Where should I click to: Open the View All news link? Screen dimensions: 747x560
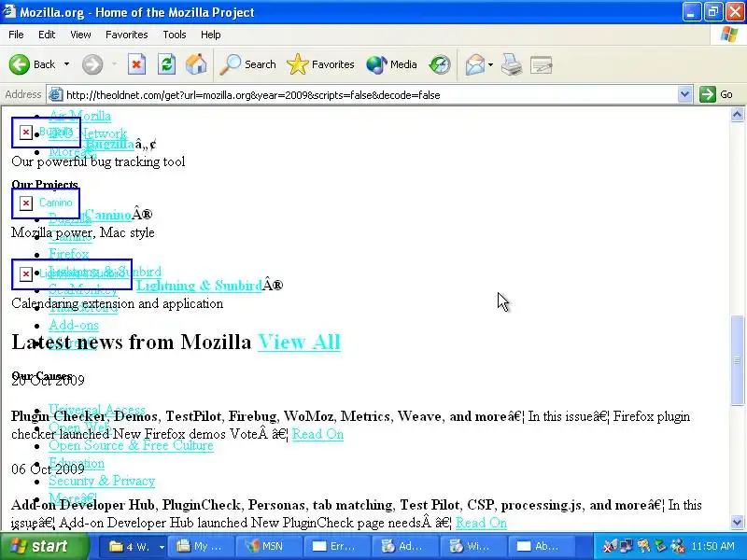tap(299, 342)
